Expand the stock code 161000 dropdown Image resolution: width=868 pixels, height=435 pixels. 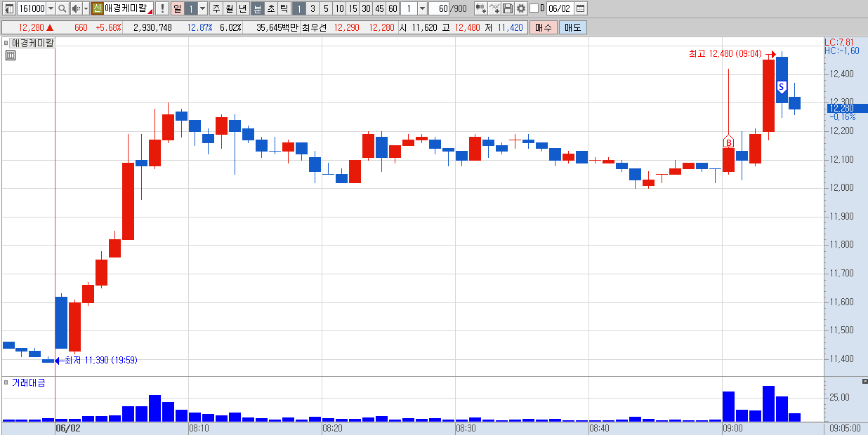pyautogui.click(x=51, y=8)
